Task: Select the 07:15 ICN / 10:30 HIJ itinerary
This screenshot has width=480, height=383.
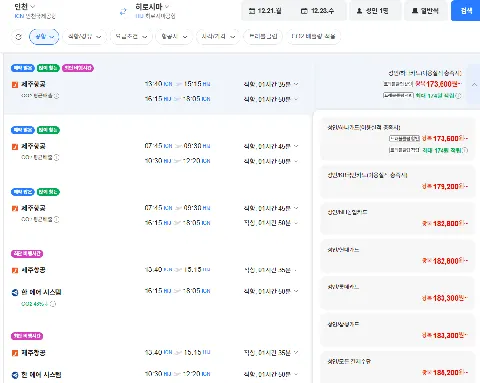Action: 158,146
